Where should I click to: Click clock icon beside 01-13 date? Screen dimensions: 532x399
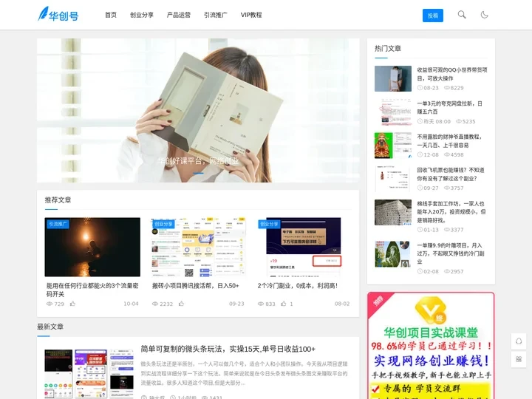(x=420, y=230)
